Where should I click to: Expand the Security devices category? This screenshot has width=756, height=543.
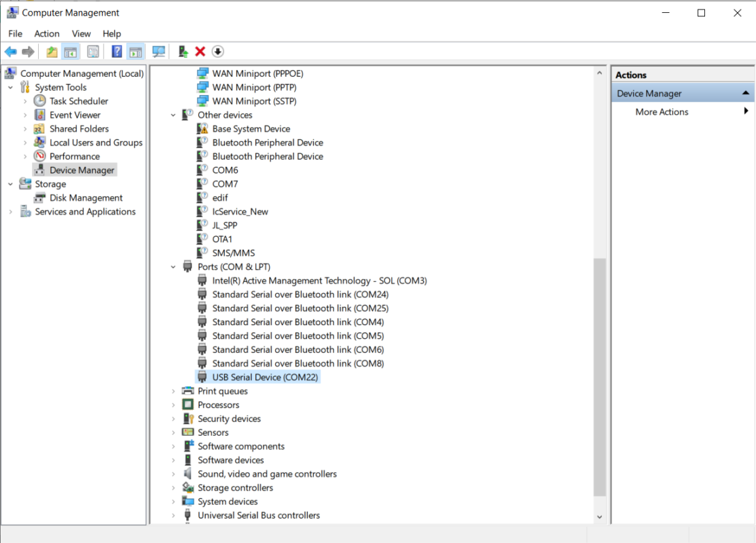tap(173, 419)
